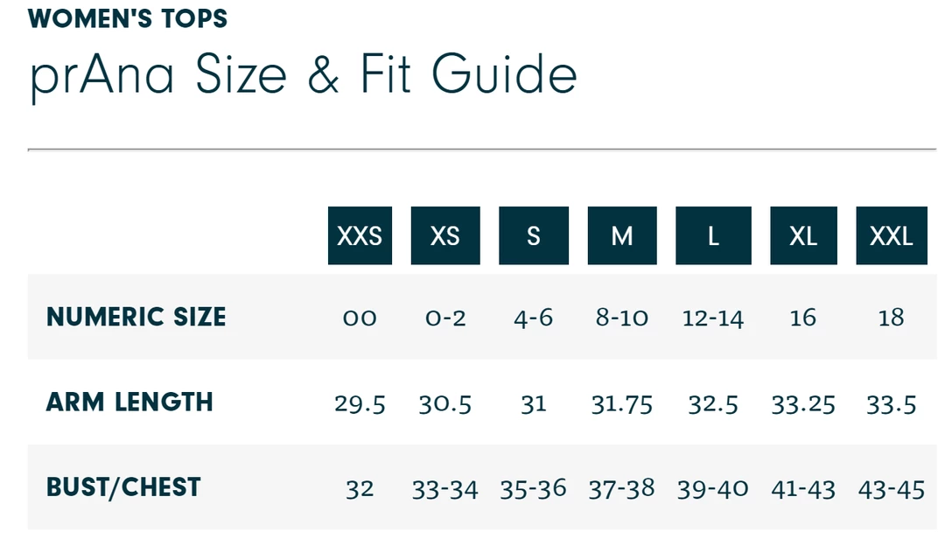945x560 pixels.
Task: Click bust/chest value 35-36
Action: [534, 488]
